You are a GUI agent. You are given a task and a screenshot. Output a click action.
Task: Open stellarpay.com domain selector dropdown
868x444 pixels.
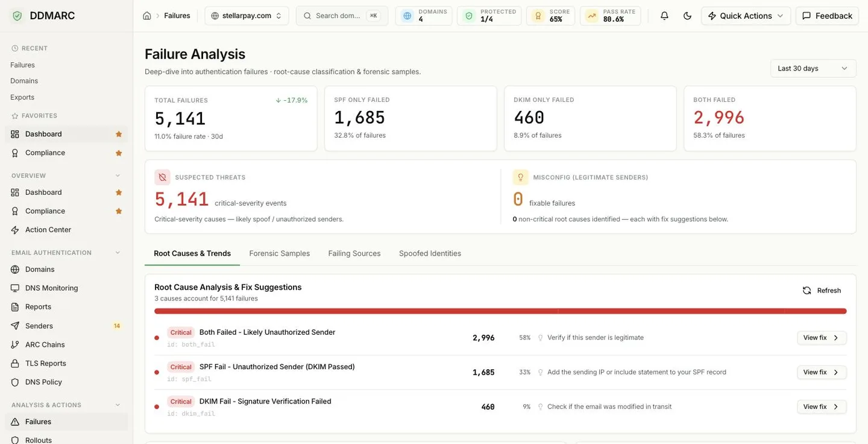click(247, 16)
